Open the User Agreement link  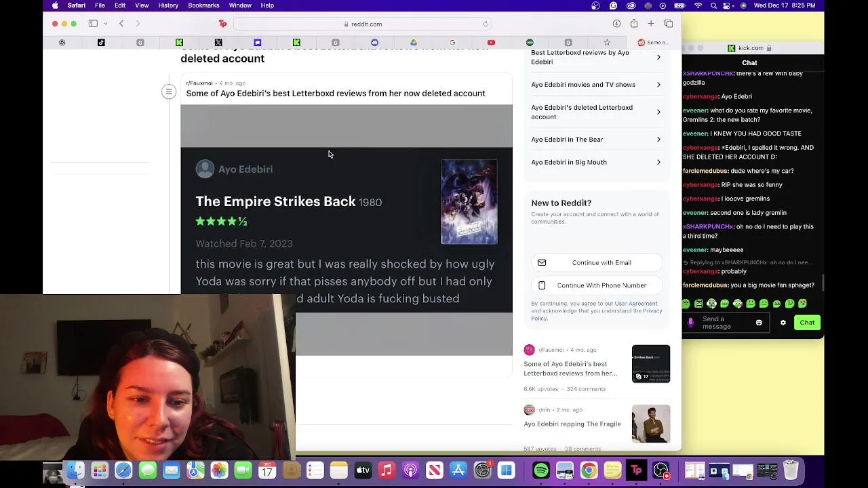click(636, 304)
